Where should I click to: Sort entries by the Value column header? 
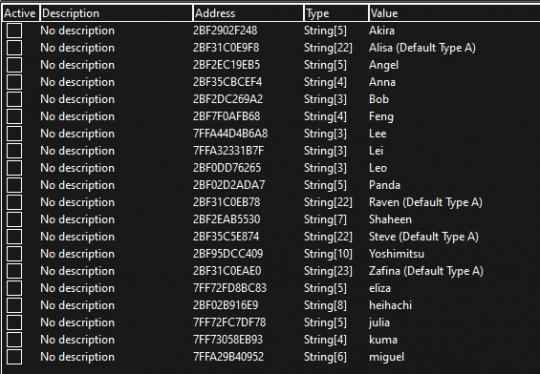[455, 13]
